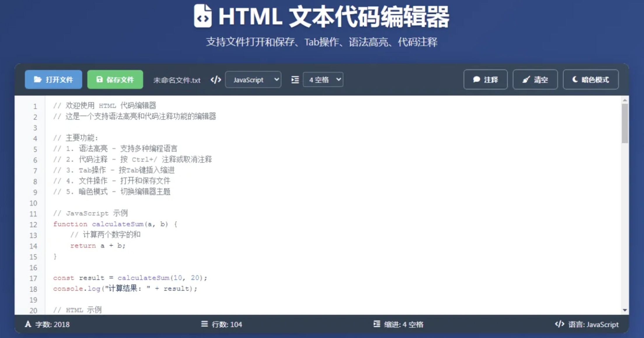Viewport: 644px width, 338px height.
Task: Toggle 暗色模式 for the editor theme
Action: coord(591,80)
